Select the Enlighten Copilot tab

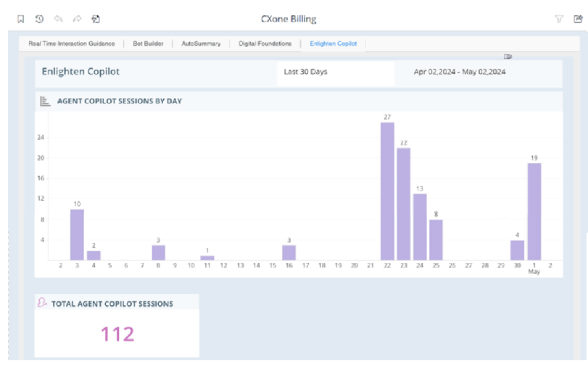click(334, 43)
